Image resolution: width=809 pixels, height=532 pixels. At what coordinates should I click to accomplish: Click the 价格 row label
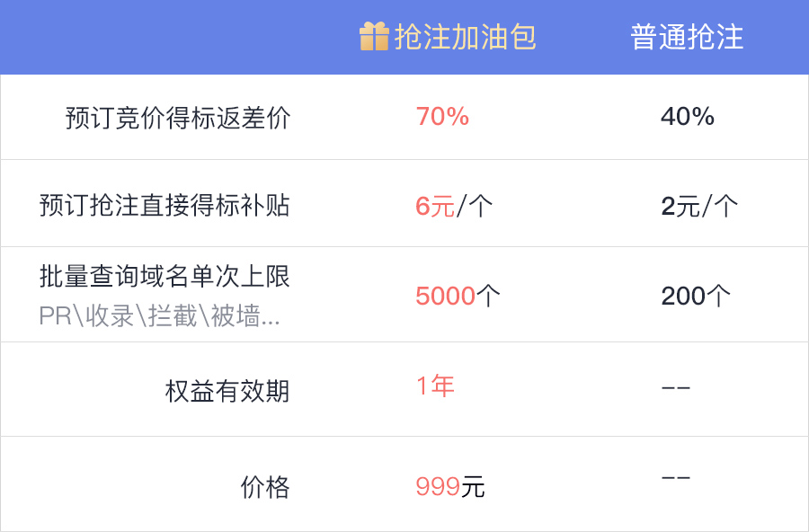(265, 487)
